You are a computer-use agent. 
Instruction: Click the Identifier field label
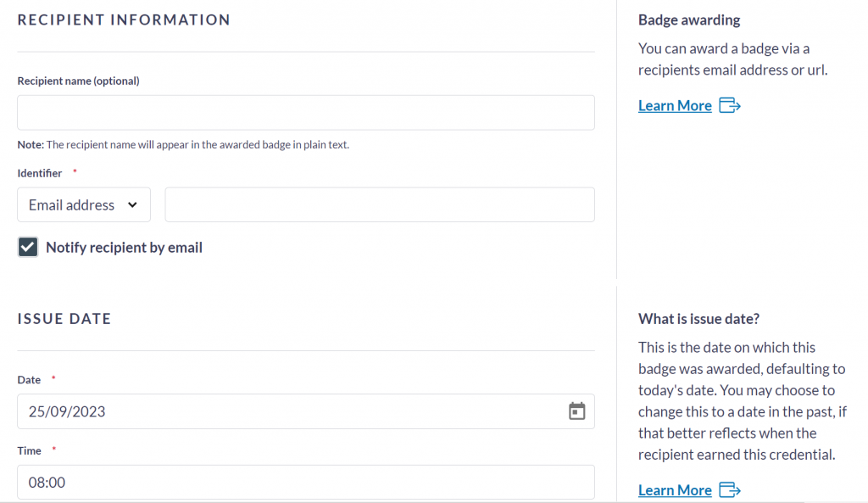point(39,173)
